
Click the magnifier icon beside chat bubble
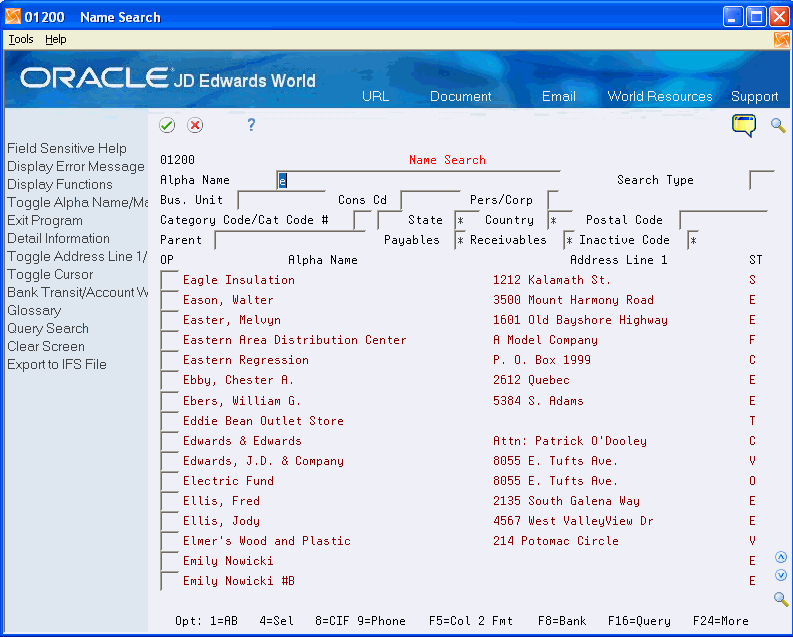(x=778, y=125)
